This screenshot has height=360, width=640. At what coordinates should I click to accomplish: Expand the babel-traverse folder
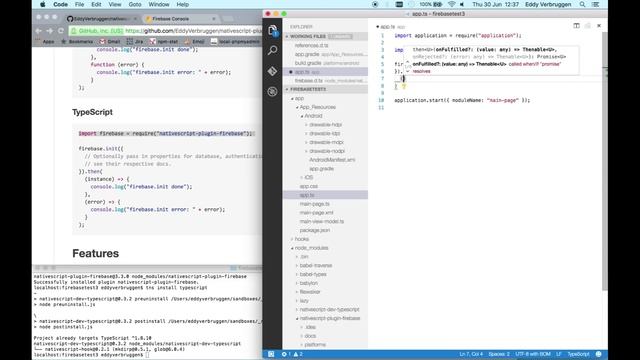tap(297, 266)
